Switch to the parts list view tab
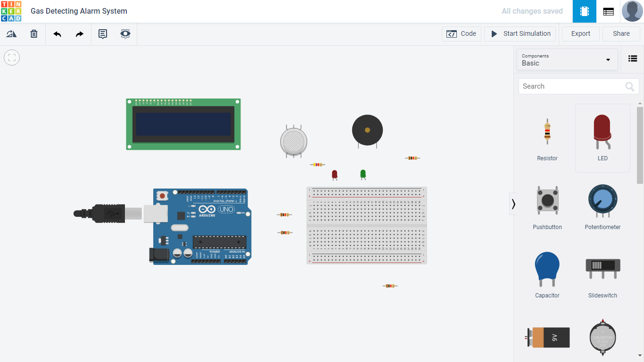This screenshot has height=362, width=644. pos(608,11)
